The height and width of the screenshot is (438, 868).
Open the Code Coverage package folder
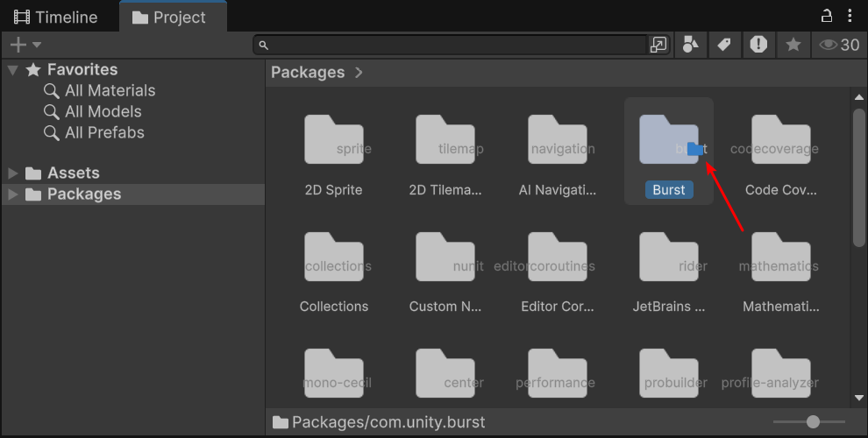(x=781, y=139)
